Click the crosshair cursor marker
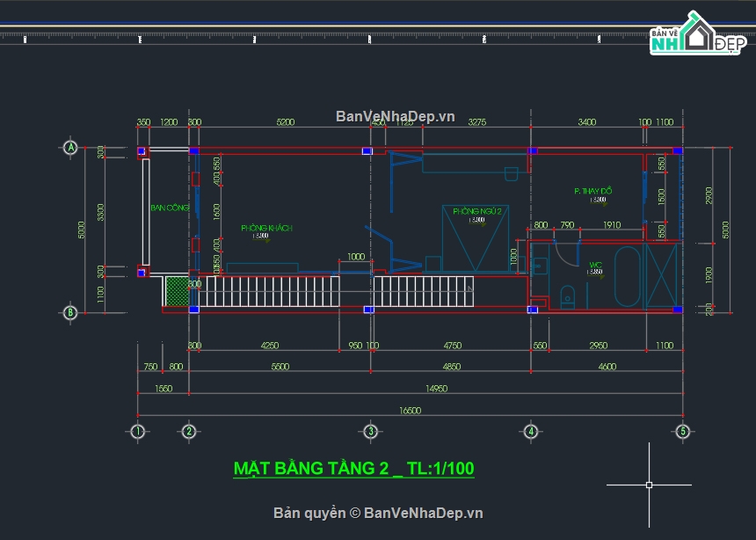 tap(649, 484)
